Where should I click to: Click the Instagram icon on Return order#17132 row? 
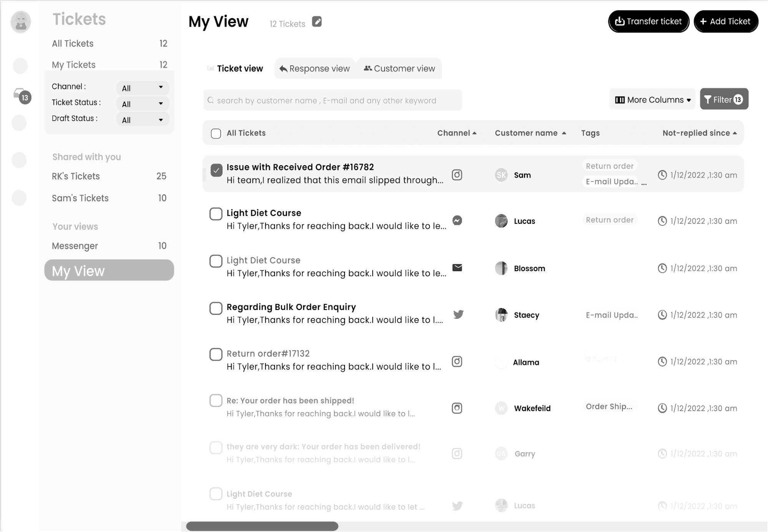click(x=457, y=361)
